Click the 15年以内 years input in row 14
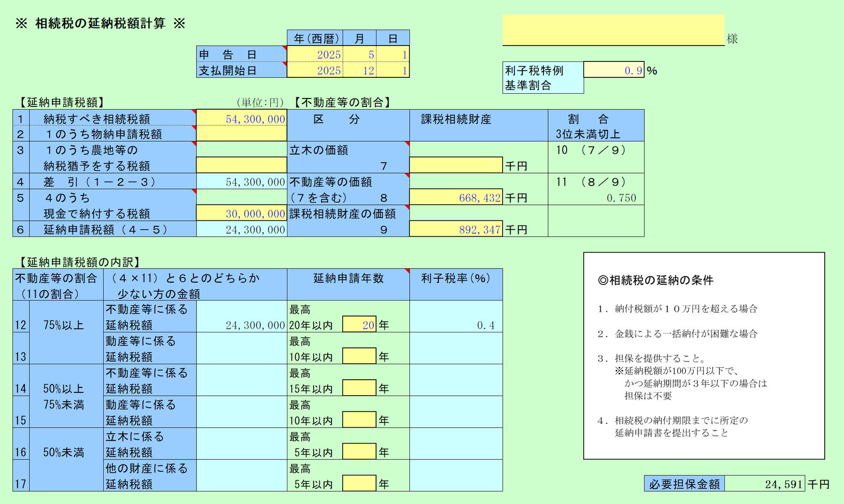The height and width of the screenshot is (504, 844). click(359, 388)
